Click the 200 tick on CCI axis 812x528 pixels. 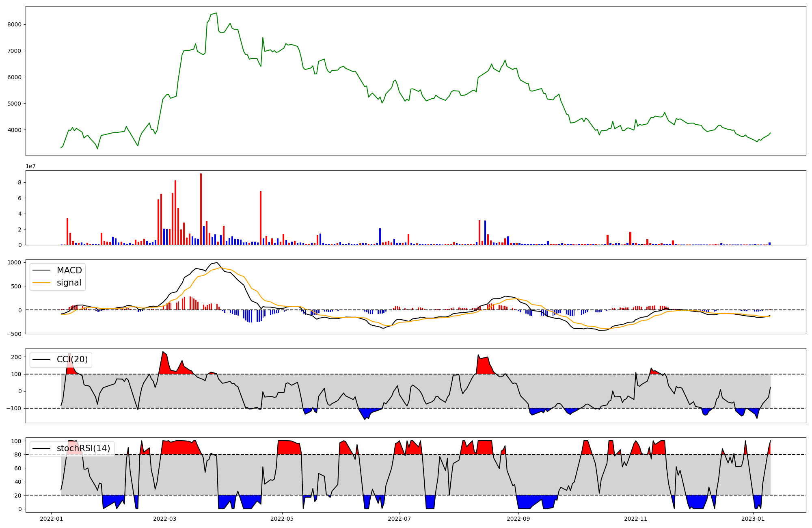[x=16, y=357]
